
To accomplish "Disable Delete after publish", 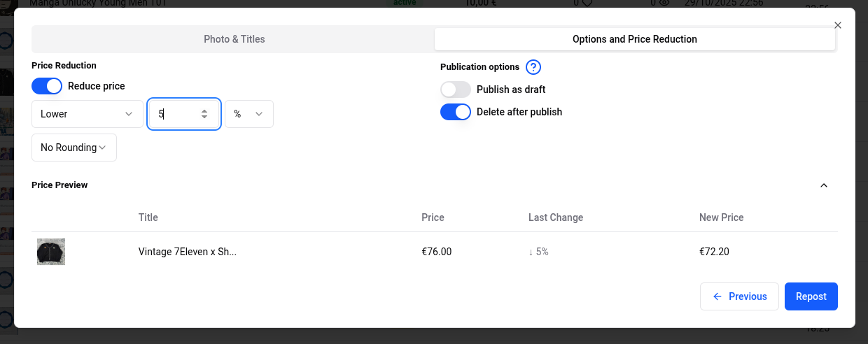I will pos(455,112).
